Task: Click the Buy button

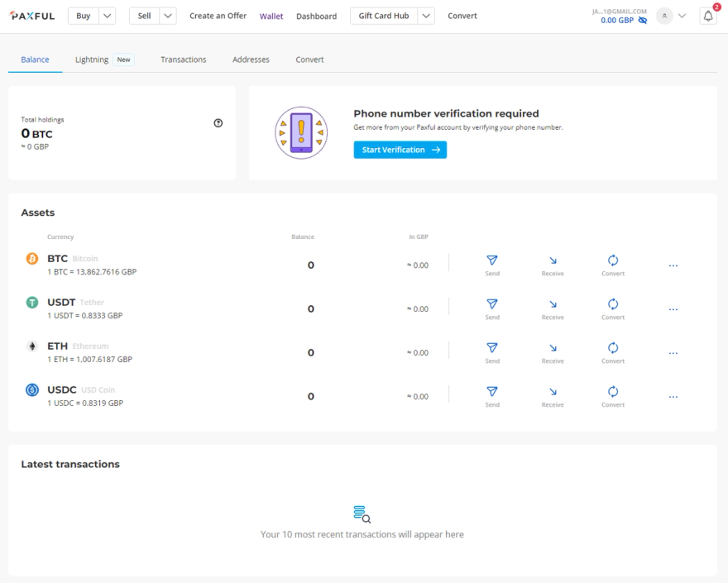Action: pyautogui.click(x=83, y=16)
